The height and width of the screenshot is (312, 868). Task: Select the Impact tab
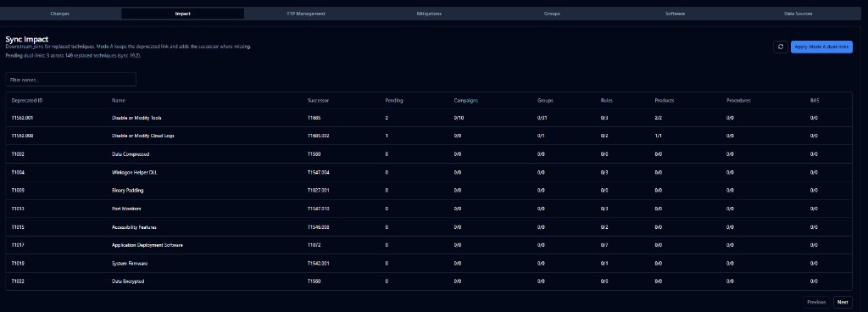point(183,14)
